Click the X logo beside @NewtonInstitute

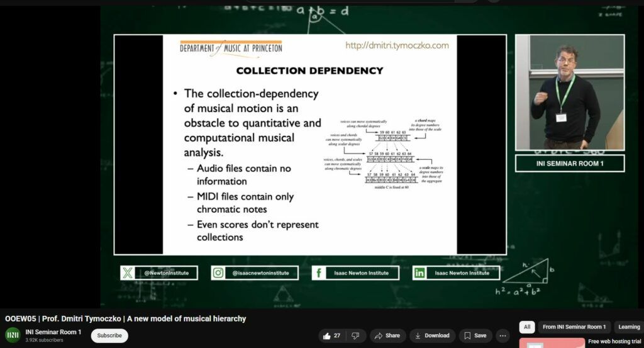click(128, 272)
